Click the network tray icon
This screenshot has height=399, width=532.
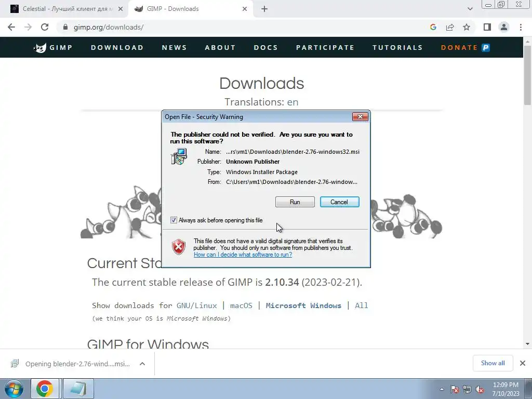click(x=467, y=389)
